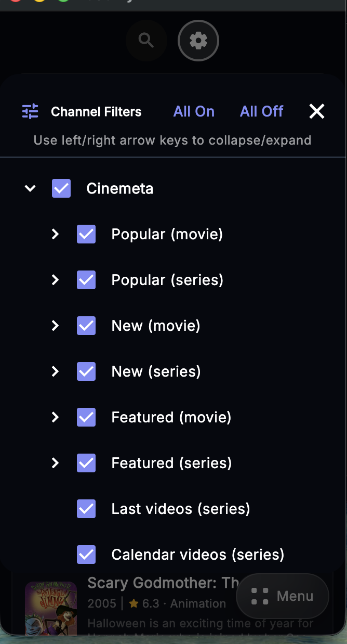The width and height of the screenshot is (347, 644).
Task: Uncheck the New (series) checkbox
Action: click(86, 371)
